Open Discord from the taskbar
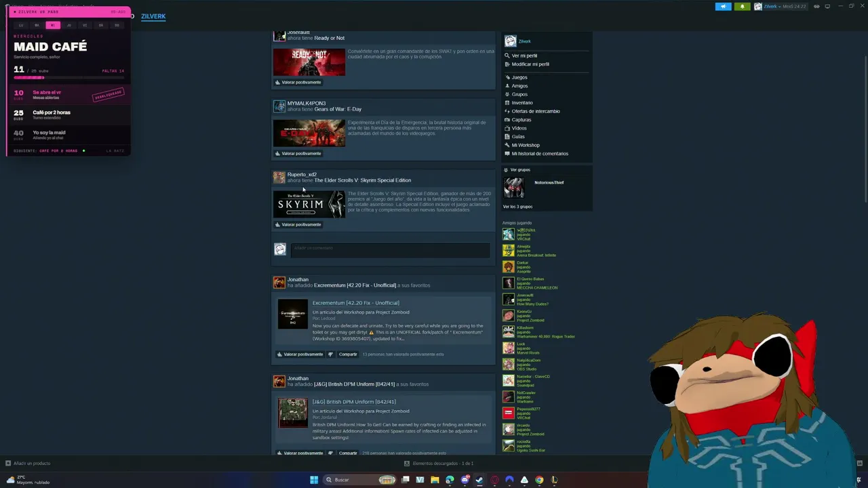 (465, 480)
